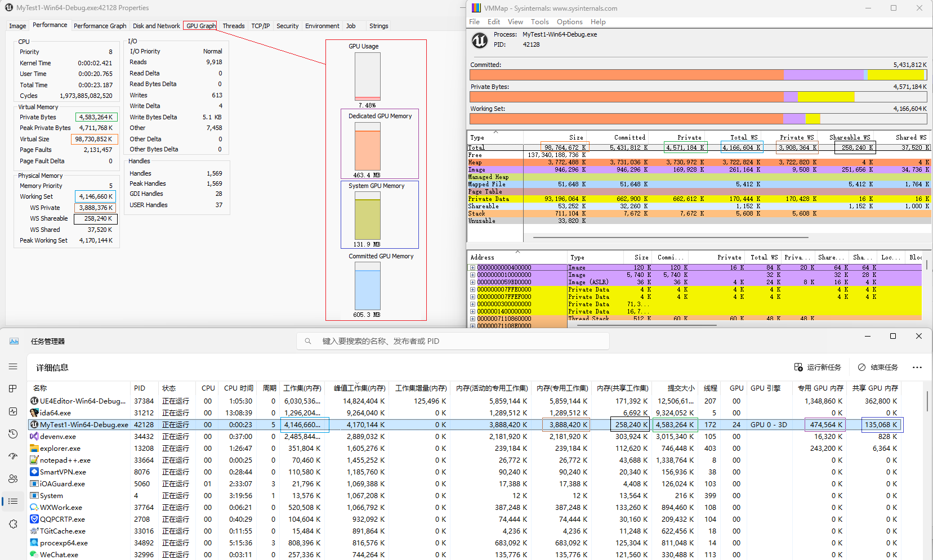Select the Private Data row in VMMap
933x560 pixels.
click(699, 199)
